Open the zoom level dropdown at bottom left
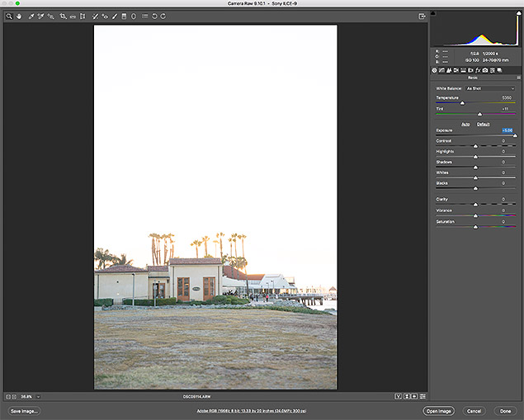 coord(38,397)
